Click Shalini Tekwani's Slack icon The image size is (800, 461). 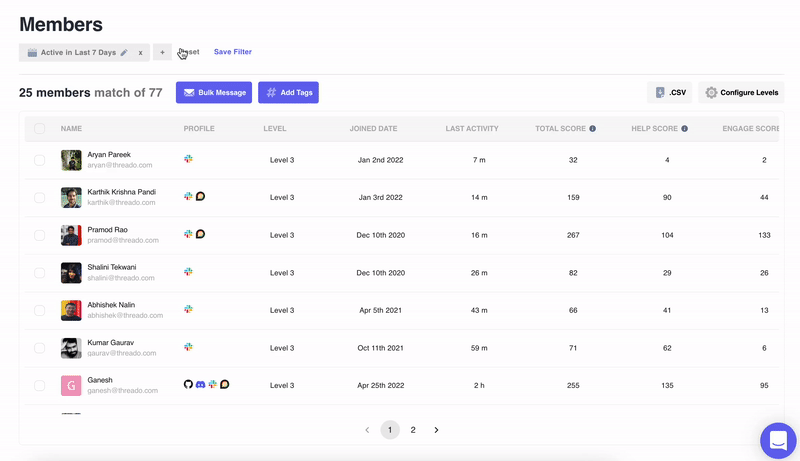(x=188, y=271)
